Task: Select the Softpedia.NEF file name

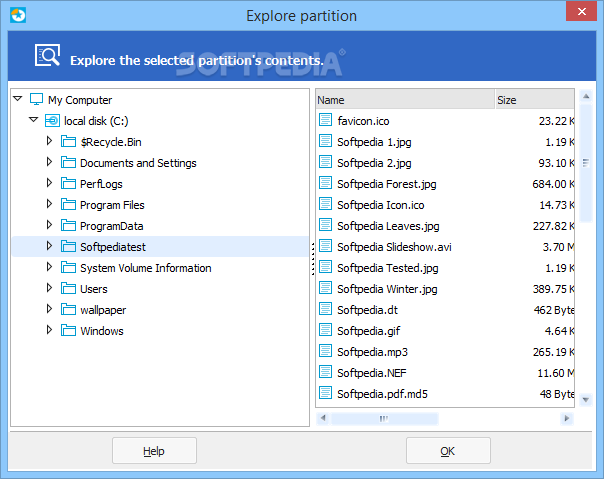Action: point(372,373)
